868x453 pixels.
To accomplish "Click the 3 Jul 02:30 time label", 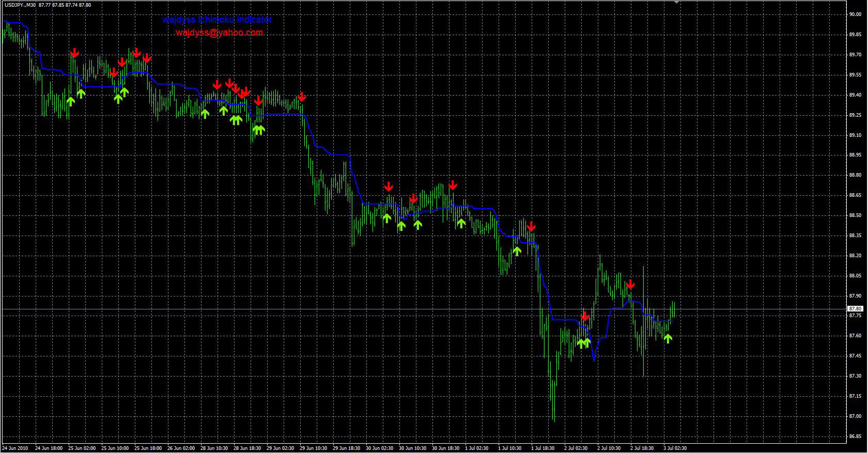I will click(675, 448).
